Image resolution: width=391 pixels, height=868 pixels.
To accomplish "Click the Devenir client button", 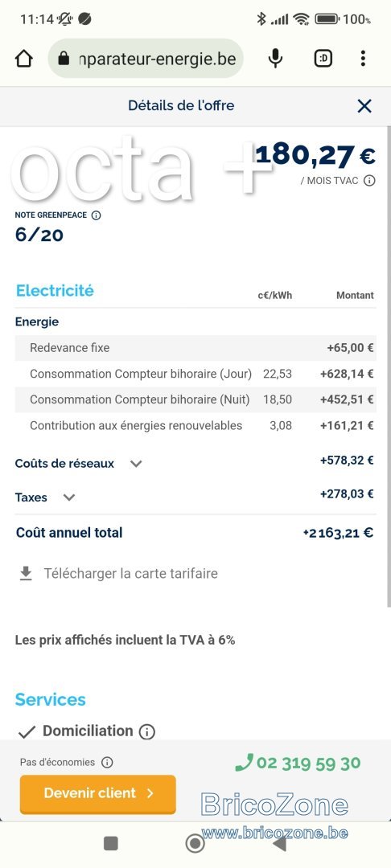I will pos(98,793).
